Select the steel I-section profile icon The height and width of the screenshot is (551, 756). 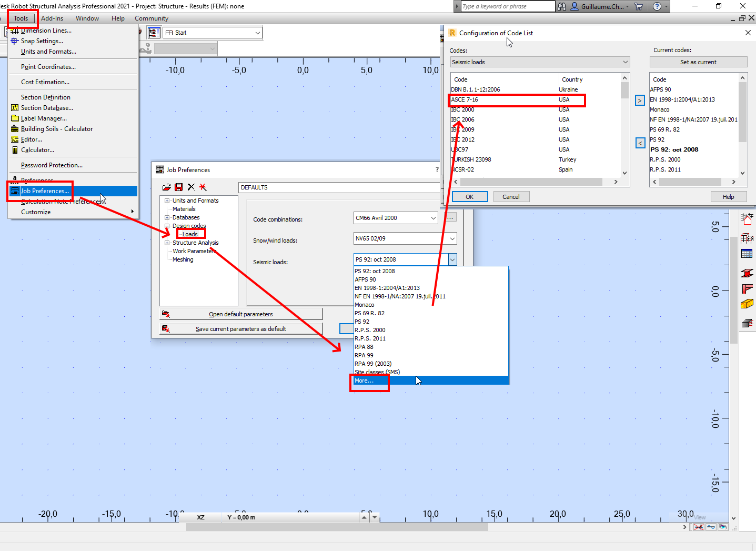click(747, 273)
